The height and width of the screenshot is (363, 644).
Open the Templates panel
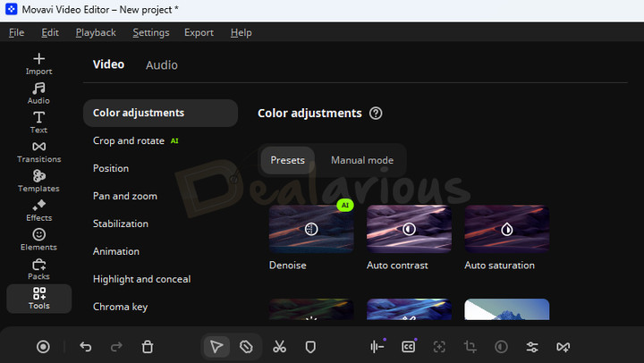click(38, 181)
